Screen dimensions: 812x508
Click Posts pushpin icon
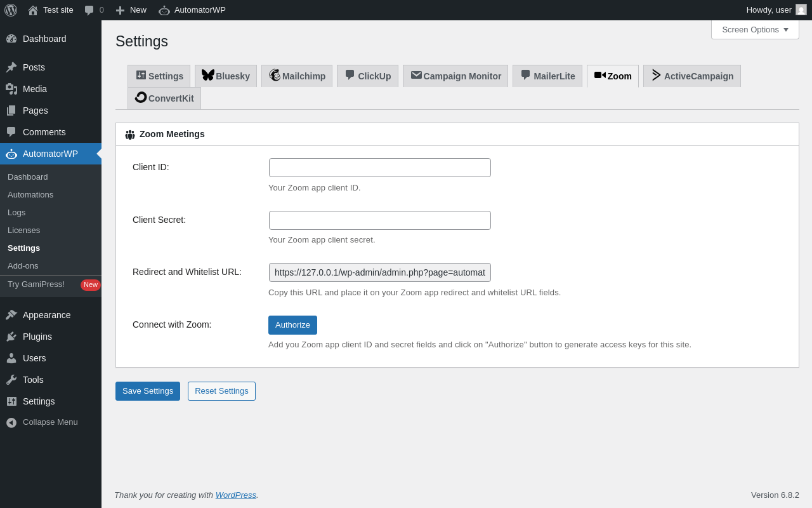pyautogui.click(x=11, y=67)
